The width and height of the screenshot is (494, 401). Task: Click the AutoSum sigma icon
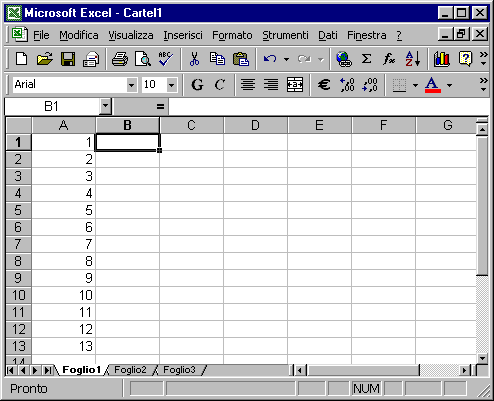(x=366, y=59)
